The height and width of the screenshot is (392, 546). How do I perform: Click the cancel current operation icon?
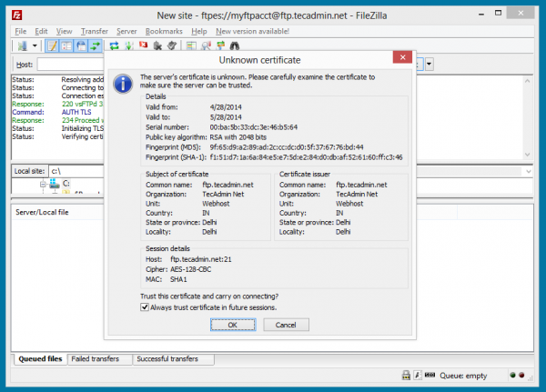coord(144,45)
